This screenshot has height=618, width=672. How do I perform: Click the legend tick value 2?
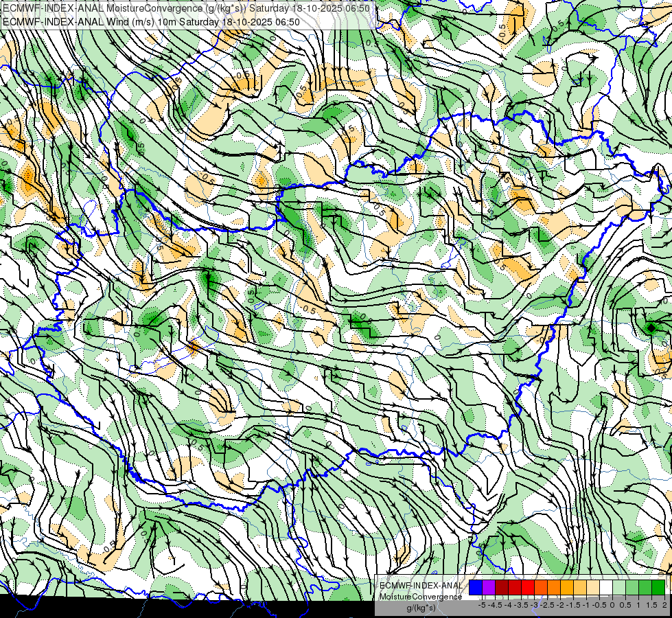point(664,605)
